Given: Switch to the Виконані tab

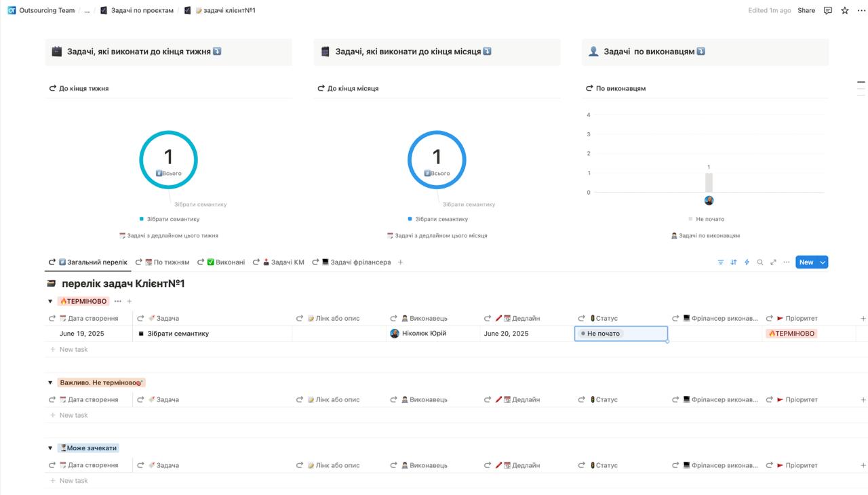Looking at the screenshot, I should pos(225,262).
